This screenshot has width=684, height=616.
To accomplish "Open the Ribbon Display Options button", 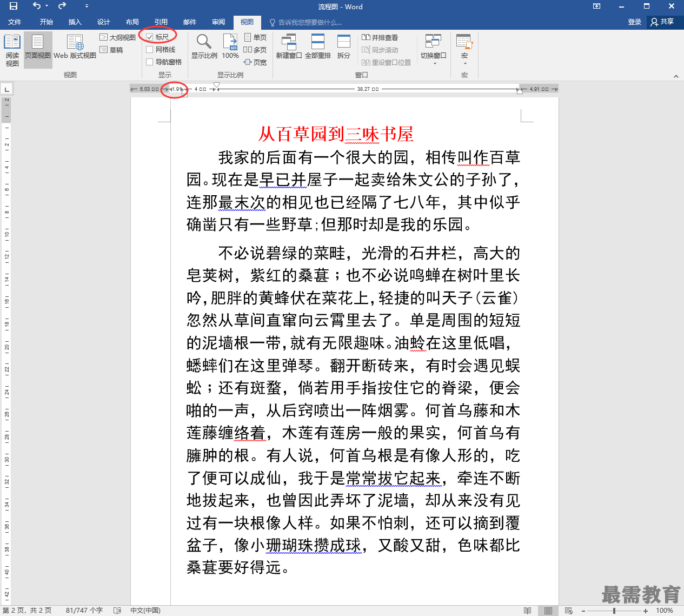I will 597,6.
